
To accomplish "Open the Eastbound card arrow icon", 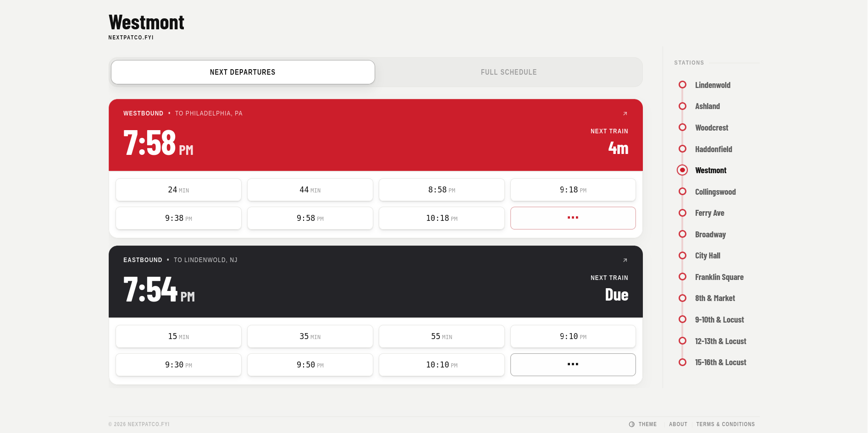I will click(625, 260).
